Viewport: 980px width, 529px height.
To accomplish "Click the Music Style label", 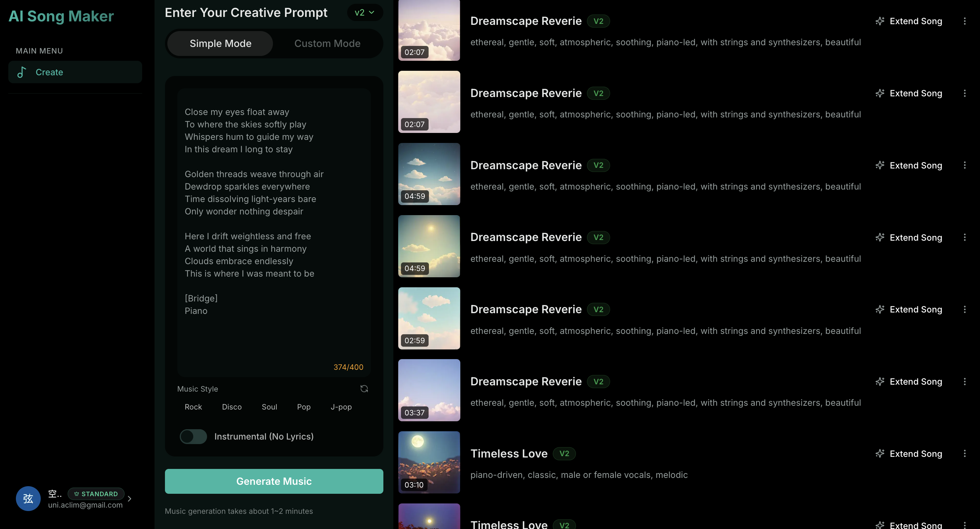I will click(x=197, y=389).
